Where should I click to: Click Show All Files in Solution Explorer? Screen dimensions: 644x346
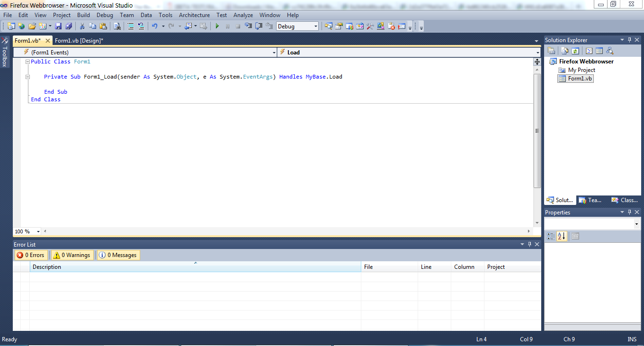[x=564, y=51]
